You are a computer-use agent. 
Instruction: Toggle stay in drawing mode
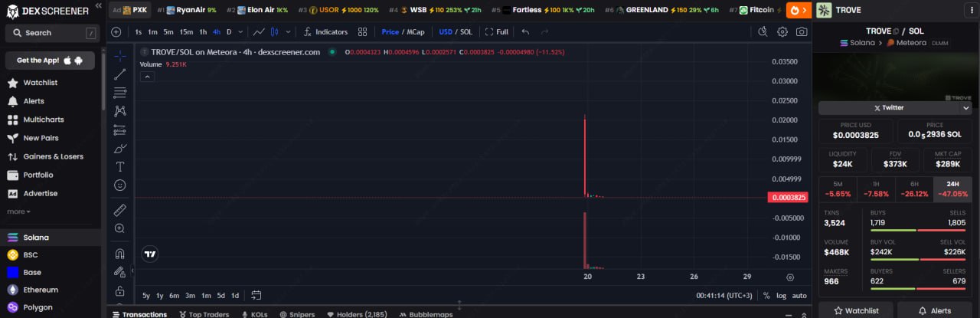pos(120,272)
